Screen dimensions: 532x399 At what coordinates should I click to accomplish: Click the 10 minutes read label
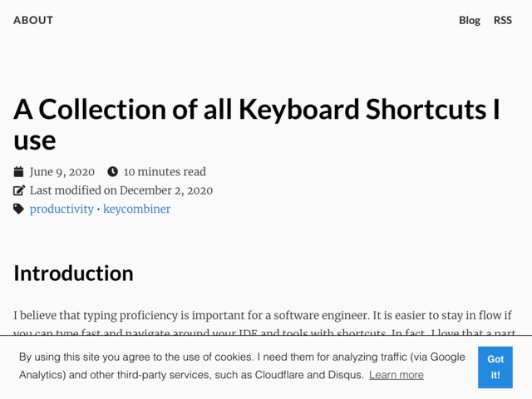point(165,172)
